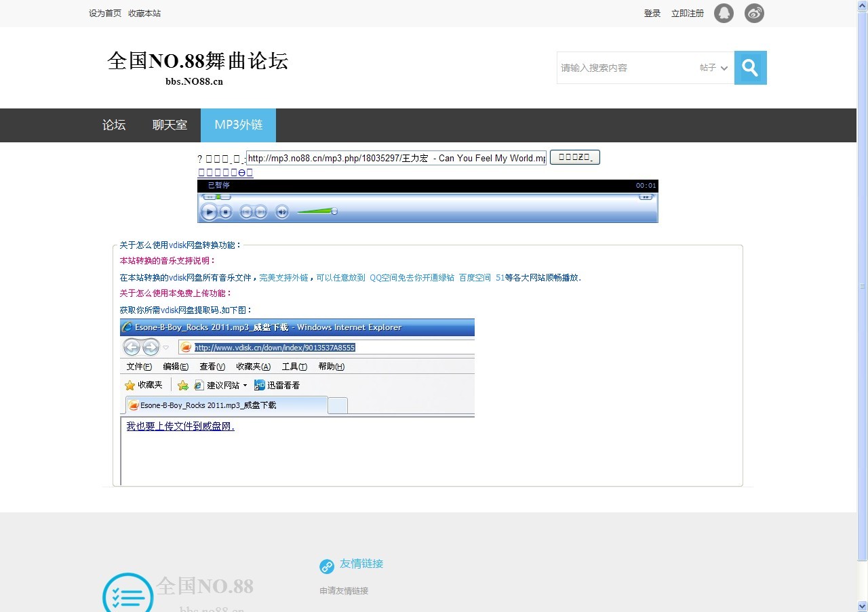This screenshot has width=868, height=612.
Task: Click the 00:01 elapsed time display
Action: coord(646,186)
